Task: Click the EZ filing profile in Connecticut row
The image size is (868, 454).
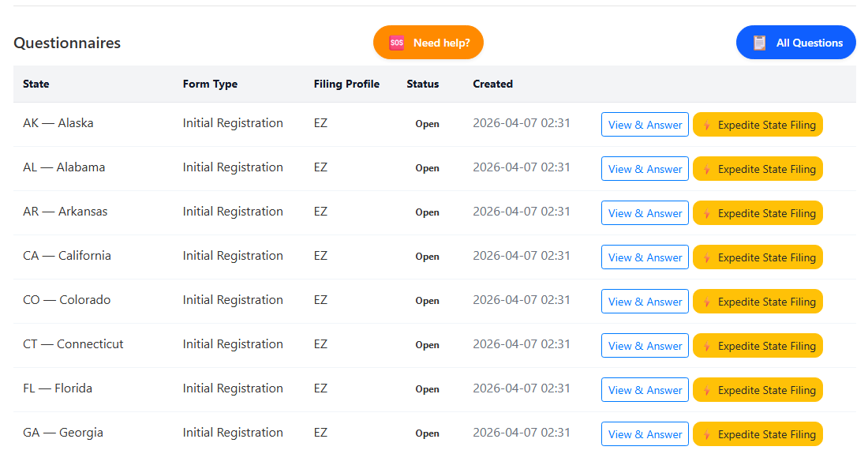Action: 320,344
